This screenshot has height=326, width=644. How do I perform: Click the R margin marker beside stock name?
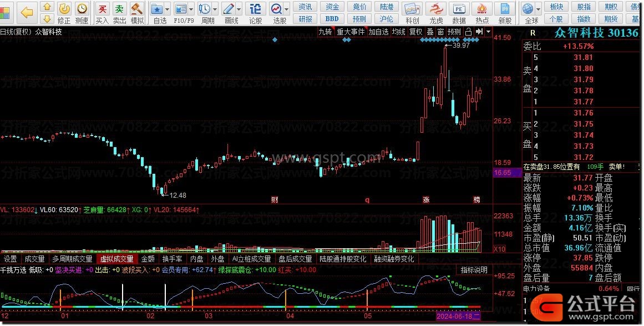(x=533, y=33)
